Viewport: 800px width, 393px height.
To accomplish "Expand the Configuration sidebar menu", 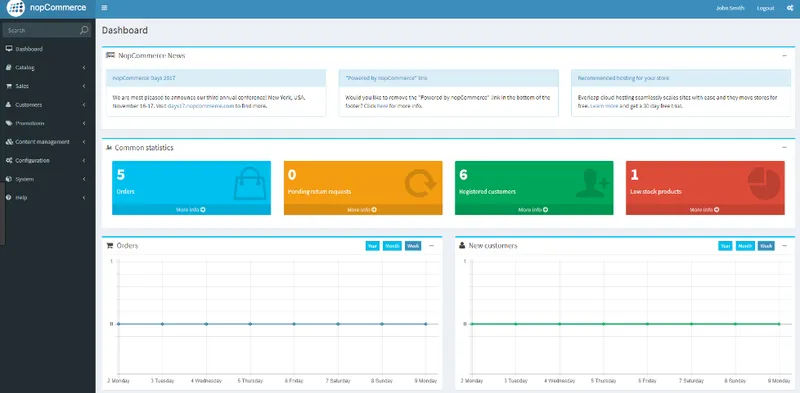I will pyautogui.click(x=47, y=160).
